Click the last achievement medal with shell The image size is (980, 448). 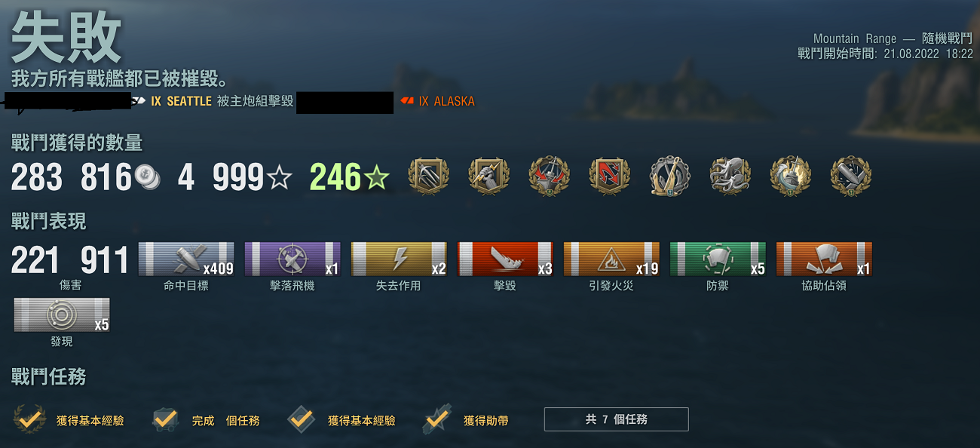(x=850, y=176)
